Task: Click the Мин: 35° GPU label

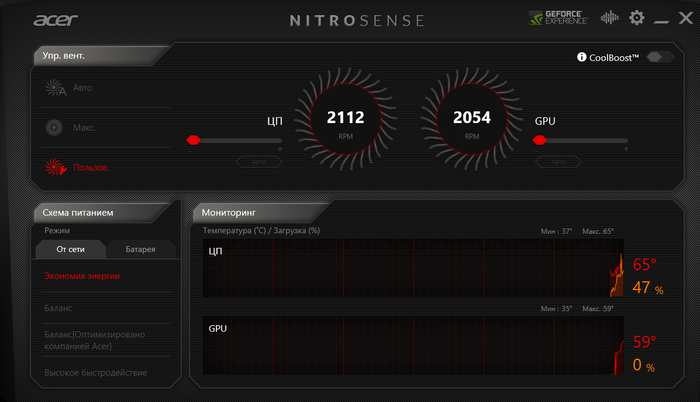Action: (556, 309)
